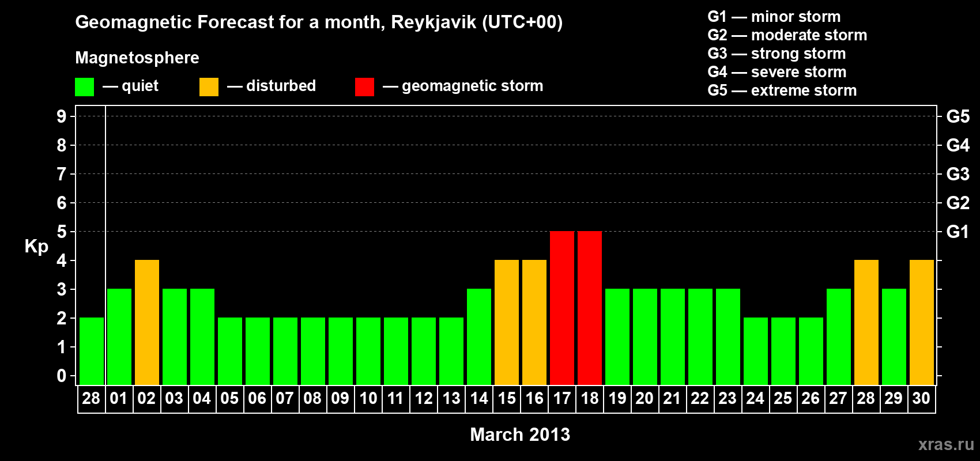Click the date label 23

coord(728,399)
